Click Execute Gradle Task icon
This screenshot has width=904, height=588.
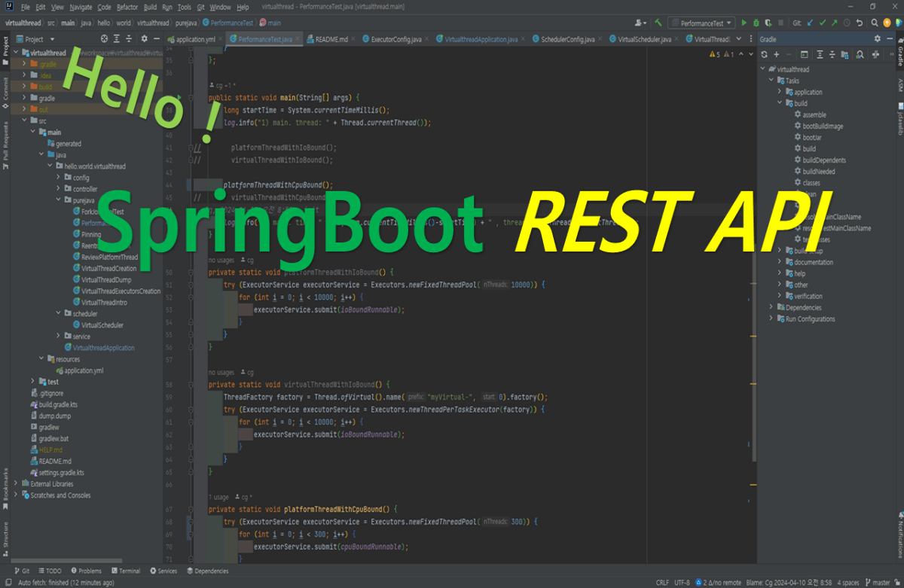[804, 54]
